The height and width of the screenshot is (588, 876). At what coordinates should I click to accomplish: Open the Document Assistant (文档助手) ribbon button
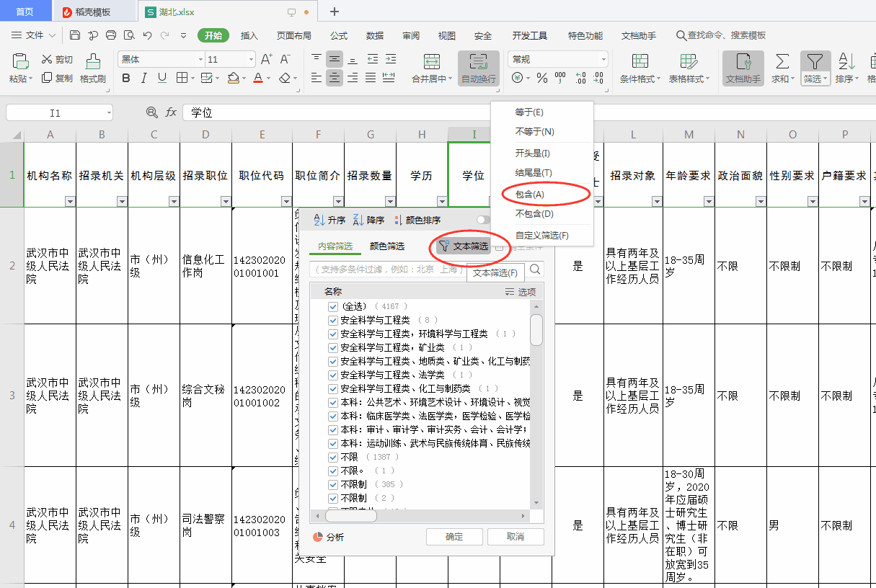[743, 68]
